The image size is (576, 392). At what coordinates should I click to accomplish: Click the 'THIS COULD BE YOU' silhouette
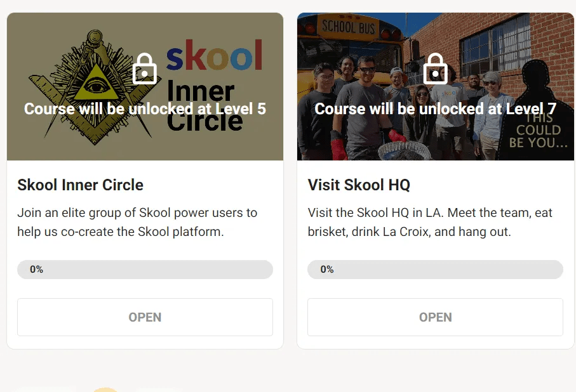(x=535, y=110)
